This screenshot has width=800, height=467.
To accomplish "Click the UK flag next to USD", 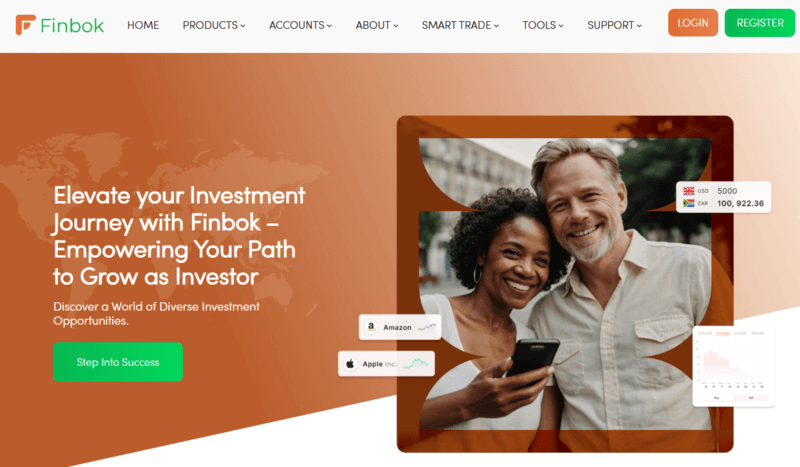I will point(689,191).
